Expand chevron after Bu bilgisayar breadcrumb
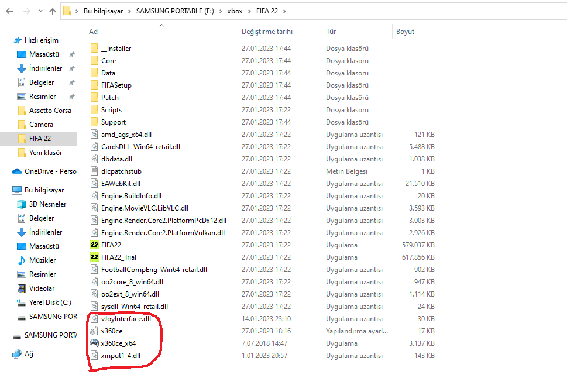The width and height of the screenshot is (567, 392). coord(129,11)
